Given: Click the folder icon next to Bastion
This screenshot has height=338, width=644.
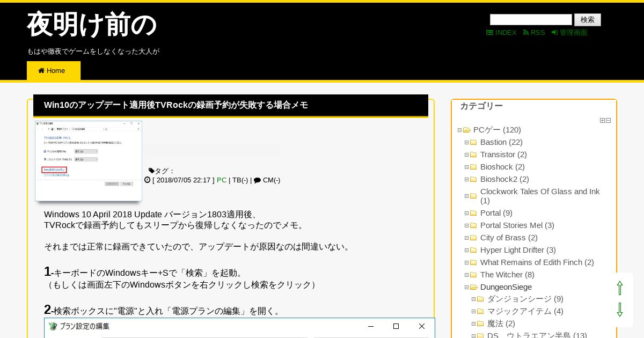Looking at the screenshot, I should tap(473, 143).
